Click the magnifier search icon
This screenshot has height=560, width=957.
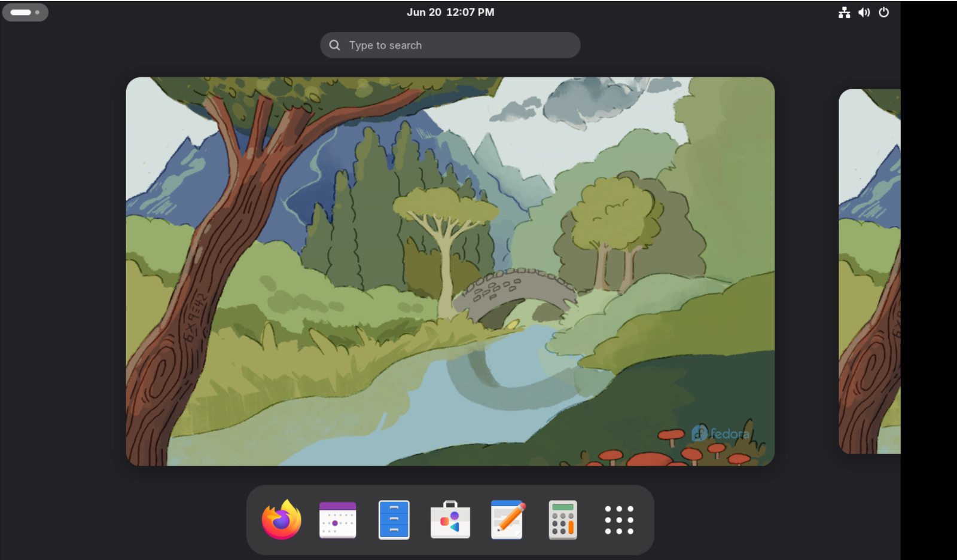tap(335, 45)
